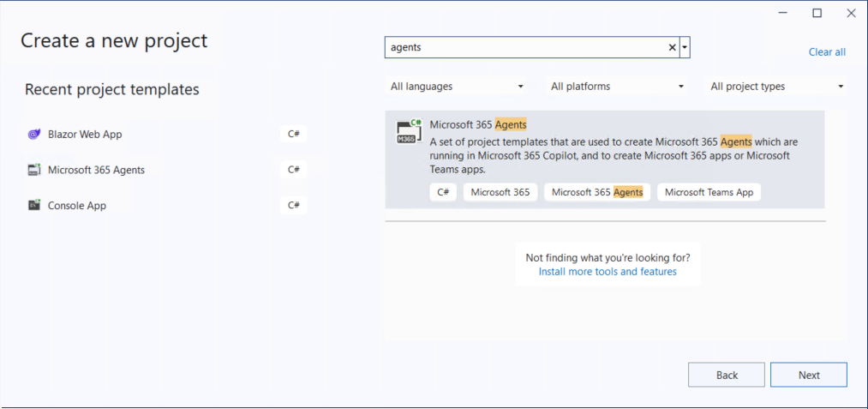Open Install more tools and features link
The height and width of the screenshot is (409, 868).
(608, 272)
